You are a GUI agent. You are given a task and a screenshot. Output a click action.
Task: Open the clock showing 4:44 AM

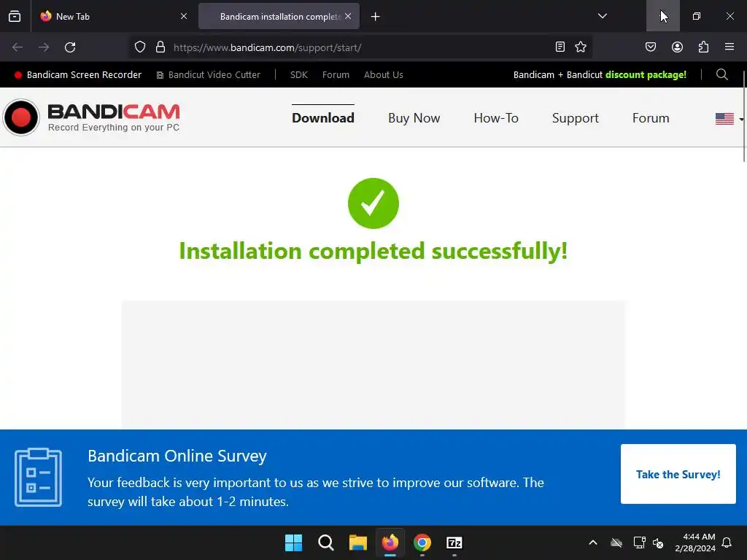(694, 542)
